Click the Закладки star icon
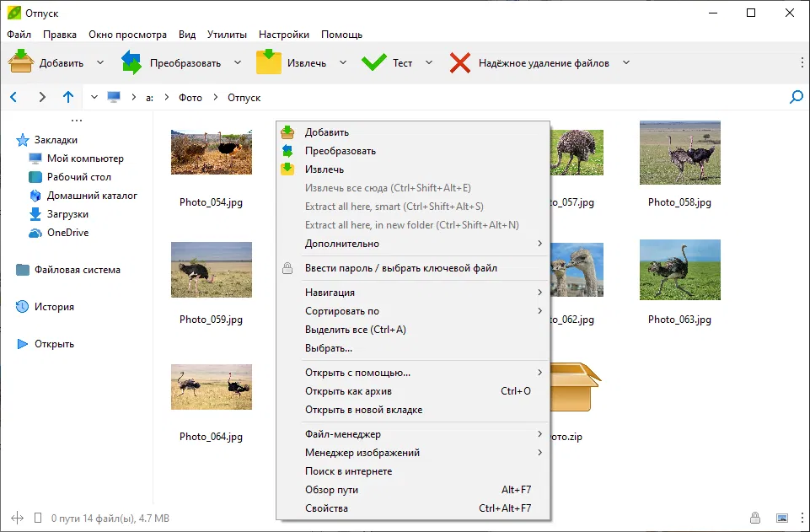This screenshot has height=532, width=810. pos(22,140)
